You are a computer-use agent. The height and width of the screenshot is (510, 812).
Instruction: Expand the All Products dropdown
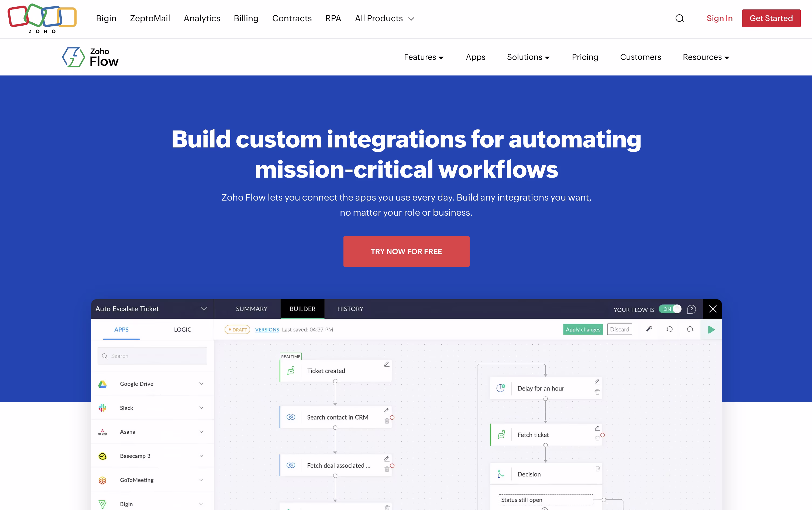tap(384, 19)
